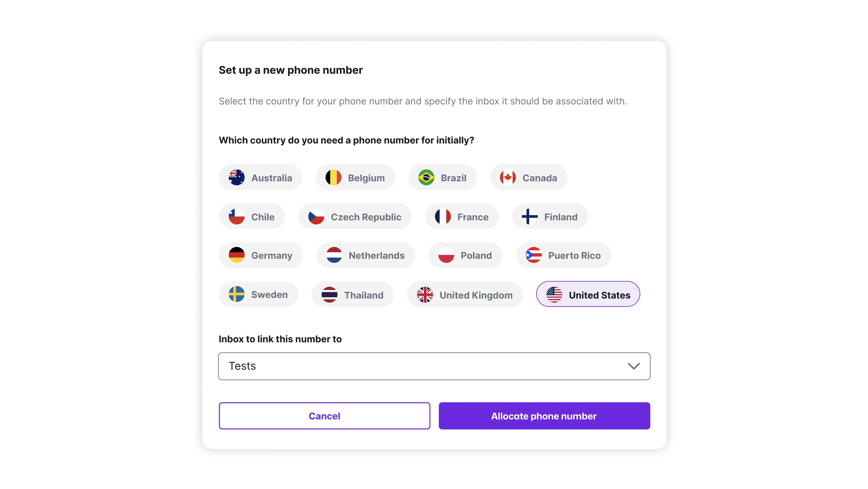Viewport: 868px width, 489px height.
Task: Click the Germany flag icon
Action: [x=237, y=255]
